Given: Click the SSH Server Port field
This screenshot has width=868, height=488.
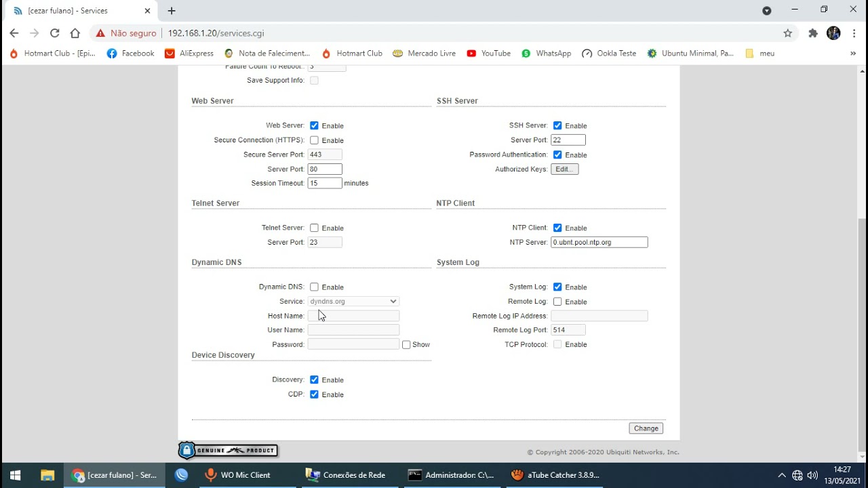Looking at the screenshot, I should 568,140.
